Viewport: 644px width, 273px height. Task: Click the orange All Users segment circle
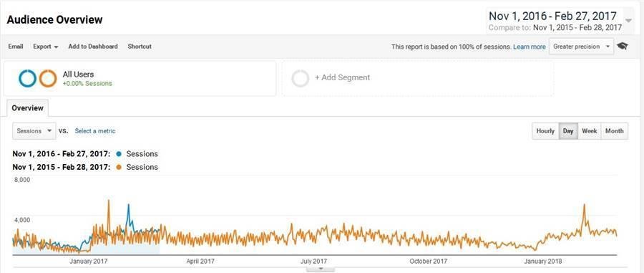48,78
